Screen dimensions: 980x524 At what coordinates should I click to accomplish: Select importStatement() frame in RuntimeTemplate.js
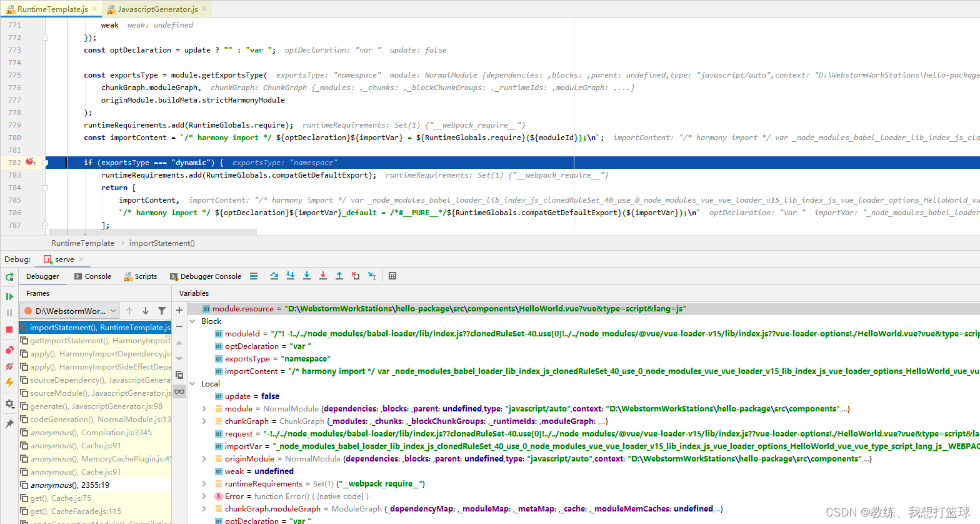pyautogui.click(x=95, y=328)
